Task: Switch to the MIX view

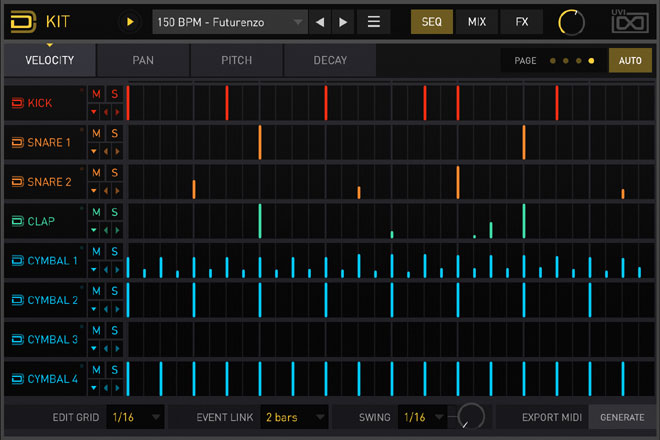Action: [477, 21]
